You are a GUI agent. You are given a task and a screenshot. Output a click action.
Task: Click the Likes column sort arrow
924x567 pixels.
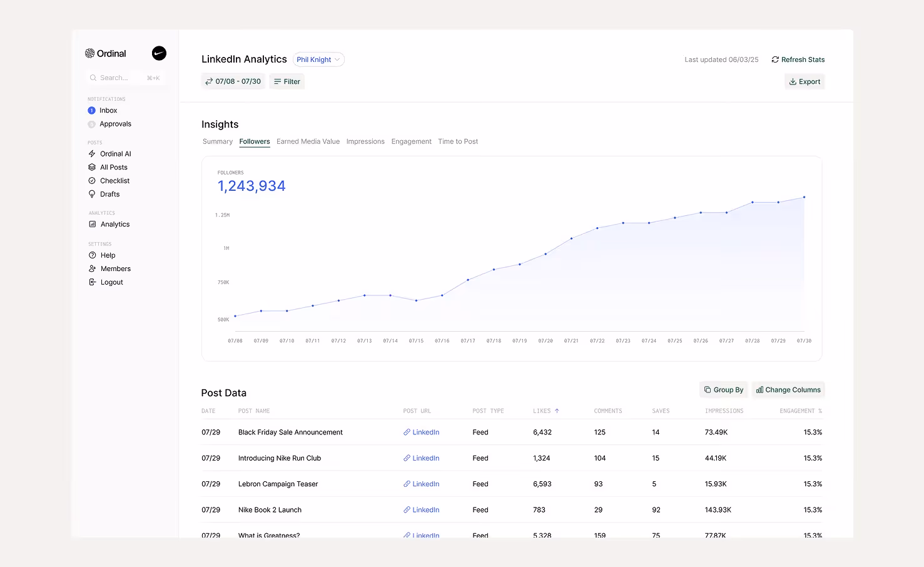[557, 411]
